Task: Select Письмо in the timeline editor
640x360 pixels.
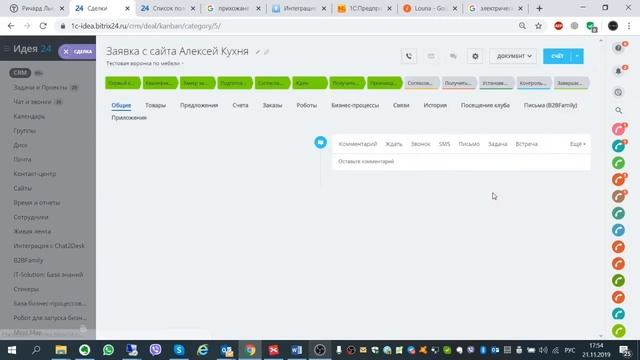Action: point(469,144)
